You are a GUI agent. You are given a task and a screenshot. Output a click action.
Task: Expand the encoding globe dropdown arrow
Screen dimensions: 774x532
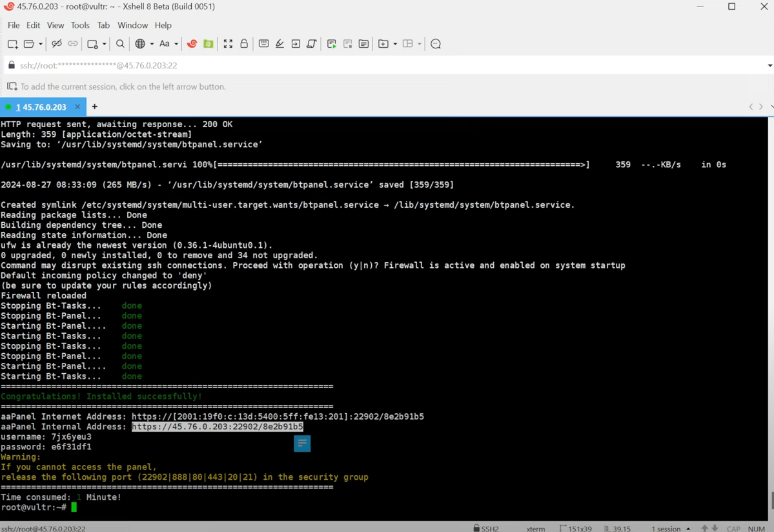click(x=152, y=45)
